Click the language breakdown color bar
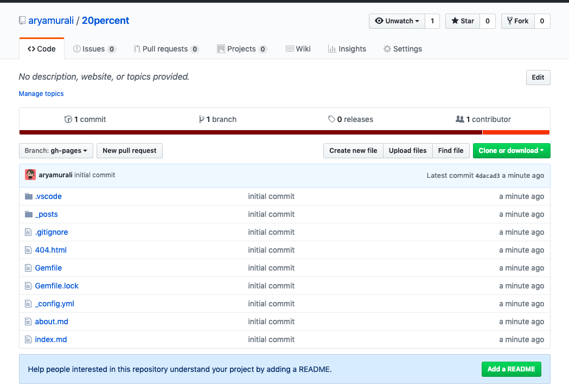569x392 pixels. 284,132
